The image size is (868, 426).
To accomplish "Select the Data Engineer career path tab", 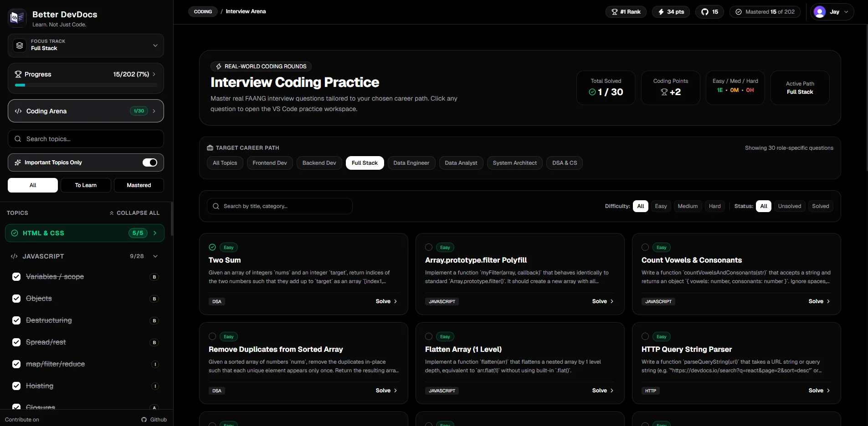I will coord(411,163).
